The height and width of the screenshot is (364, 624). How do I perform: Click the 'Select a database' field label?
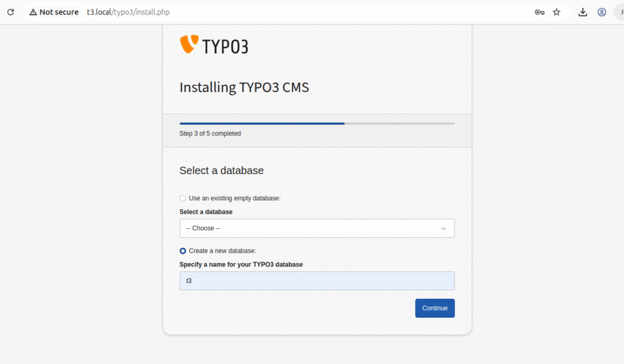coord(205,212)
